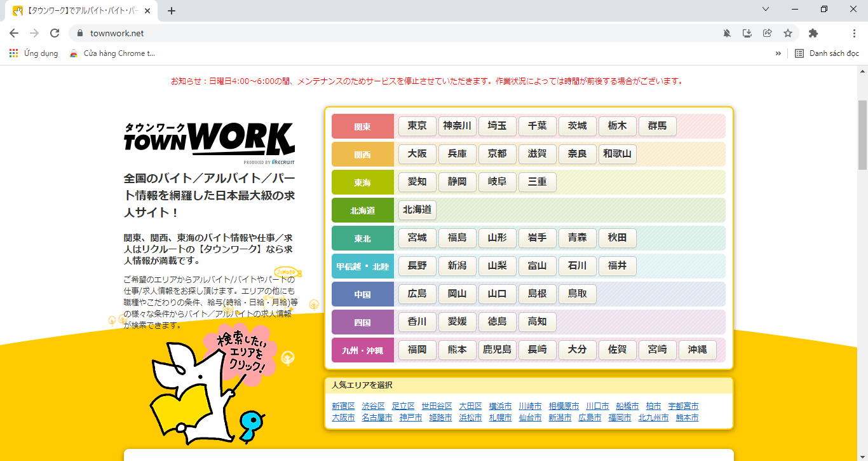Viewport: 868px width, 461px height.
Task: Open the Chrome three-dot menu
Action: (854, 33)
